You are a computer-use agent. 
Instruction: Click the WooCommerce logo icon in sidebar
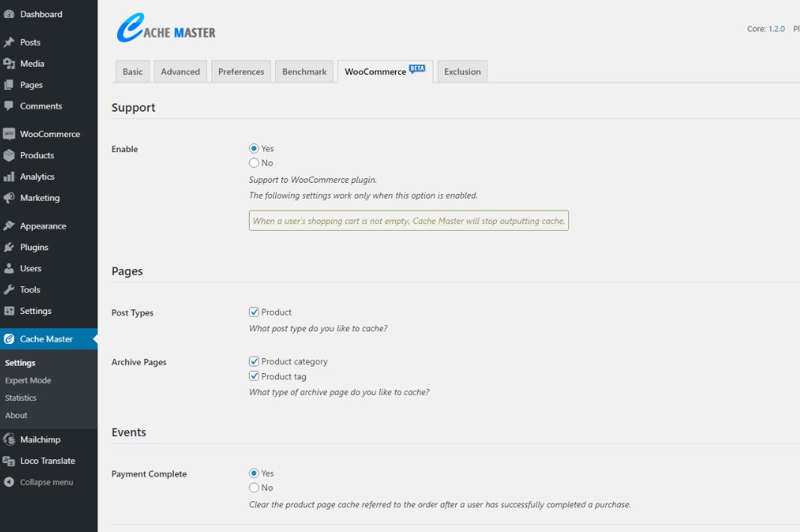[x=9, y=134]
